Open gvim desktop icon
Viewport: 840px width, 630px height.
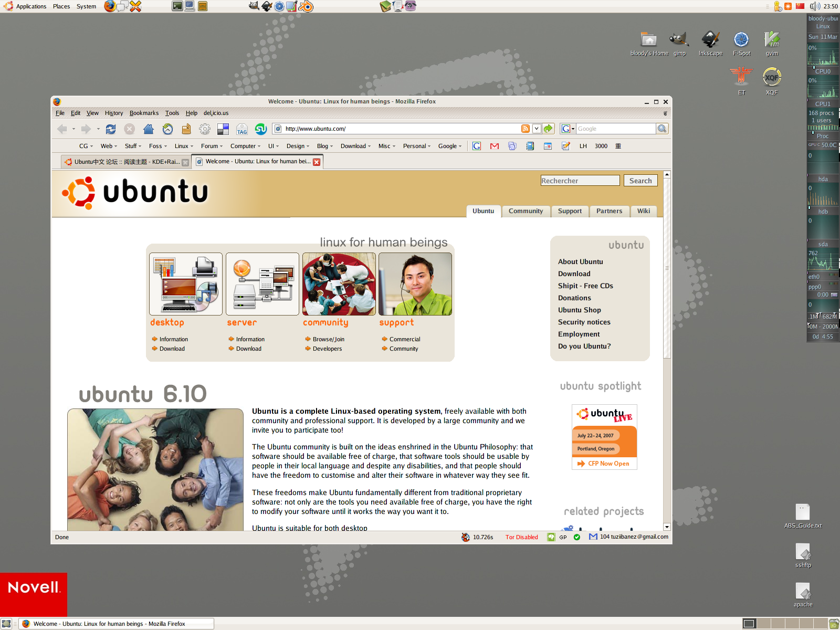pyautogui.click(x=772, y=44)
